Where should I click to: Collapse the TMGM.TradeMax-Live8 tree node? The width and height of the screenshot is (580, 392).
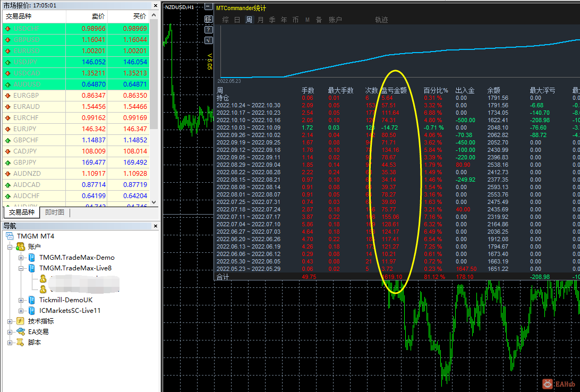coord(21,268)
